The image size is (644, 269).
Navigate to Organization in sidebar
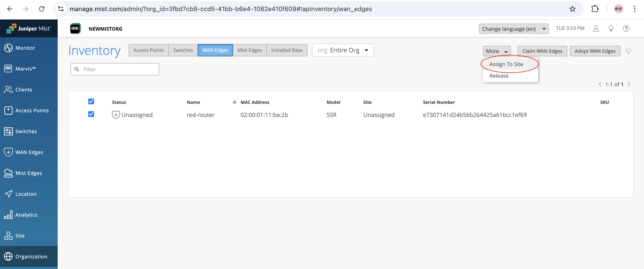coord(31,256)
